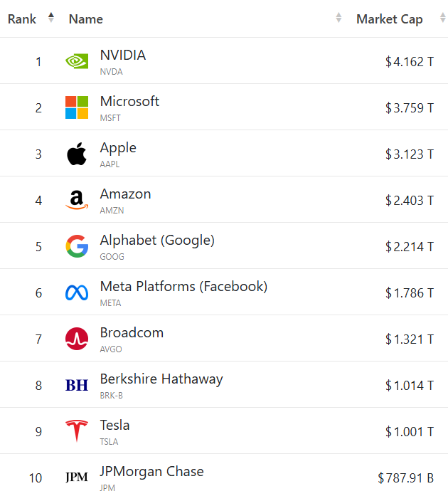The height and width of the screenshot is (496, 448).
Task: Open the NVIDIA company link
Action: (123, 55)
